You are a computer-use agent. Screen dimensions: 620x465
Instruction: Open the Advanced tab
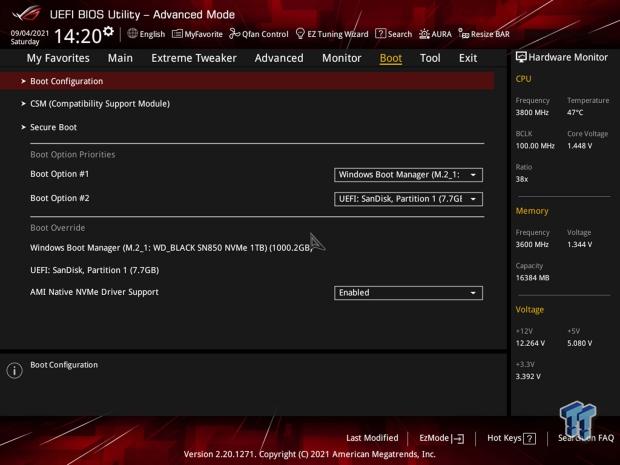tap(279, 58)
